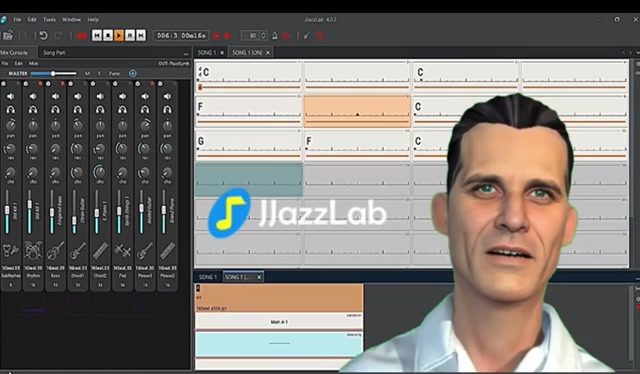Click the pan knob of Fingered Bass channel
Image resolution: width=640 pixels, height=374 pixels.
coord(55,125)
